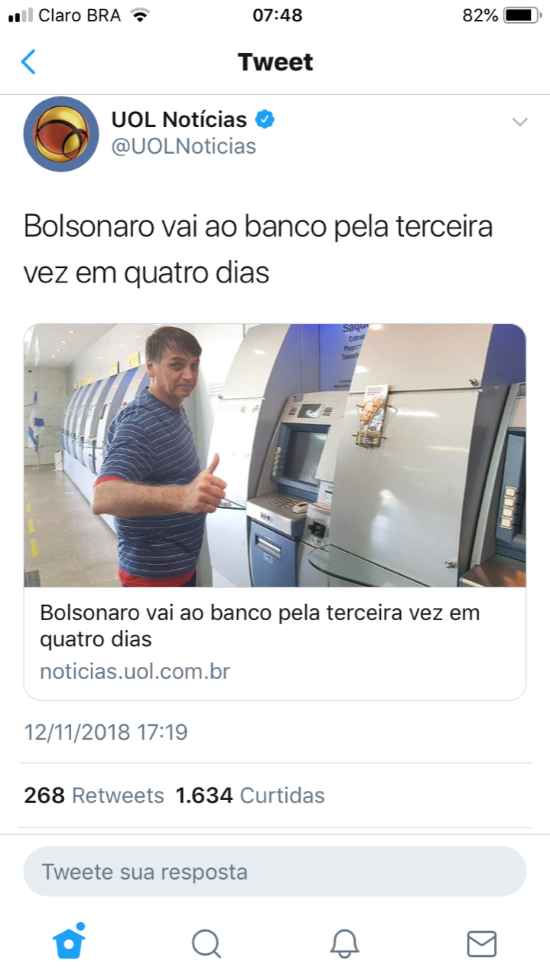Open the Messages envelope tab
The width and height of the screenshot is (550, 980).
pyautogui.click(x=481, y=943)
